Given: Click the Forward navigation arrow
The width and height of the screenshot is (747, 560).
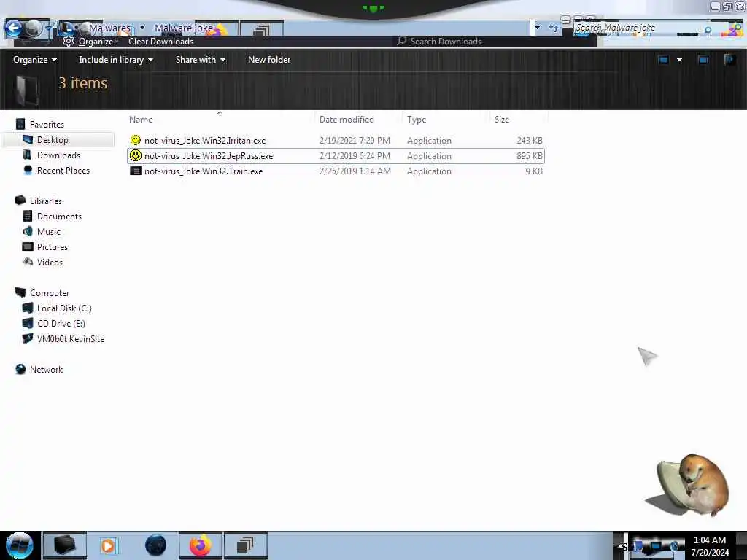Looking at the screenshot, I should [x=34, y=28].
